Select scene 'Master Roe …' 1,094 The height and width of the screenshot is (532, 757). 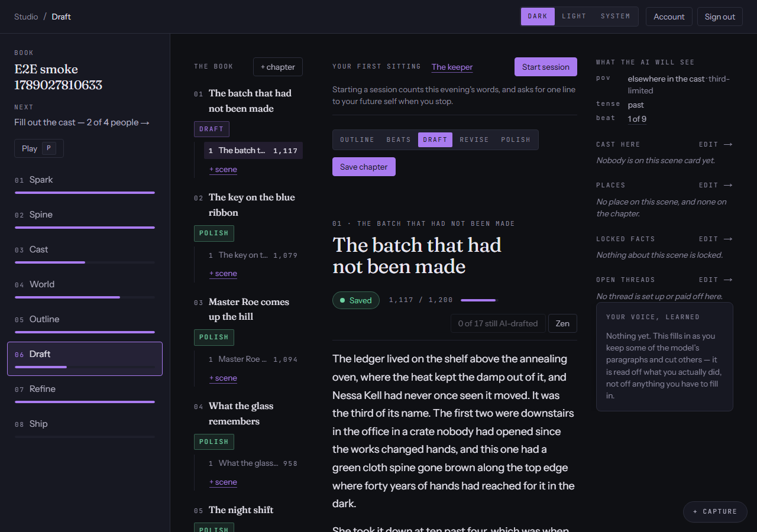click(x=253, y=359)
